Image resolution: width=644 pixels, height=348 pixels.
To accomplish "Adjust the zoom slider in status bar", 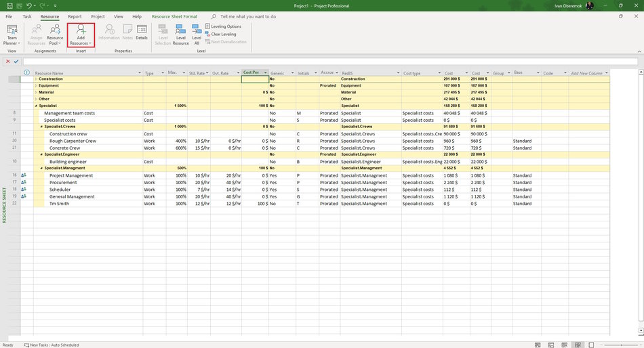I will [x=621, y=345].
